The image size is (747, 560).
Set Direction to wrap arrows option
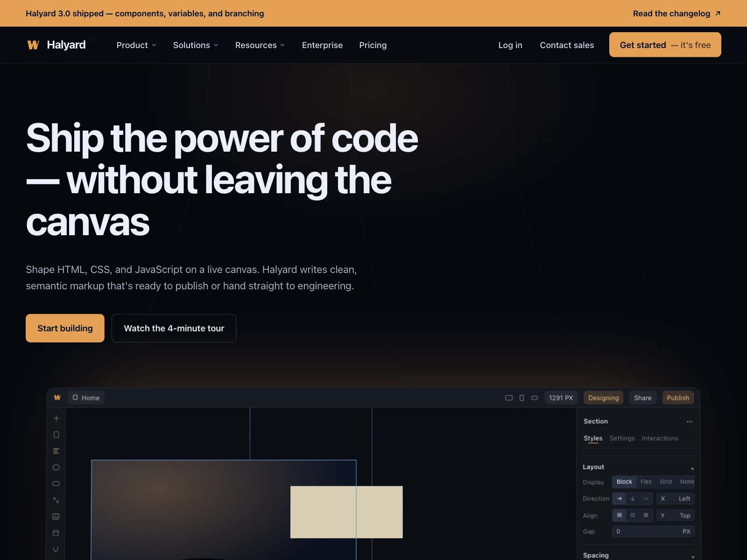tap(646, 498)
